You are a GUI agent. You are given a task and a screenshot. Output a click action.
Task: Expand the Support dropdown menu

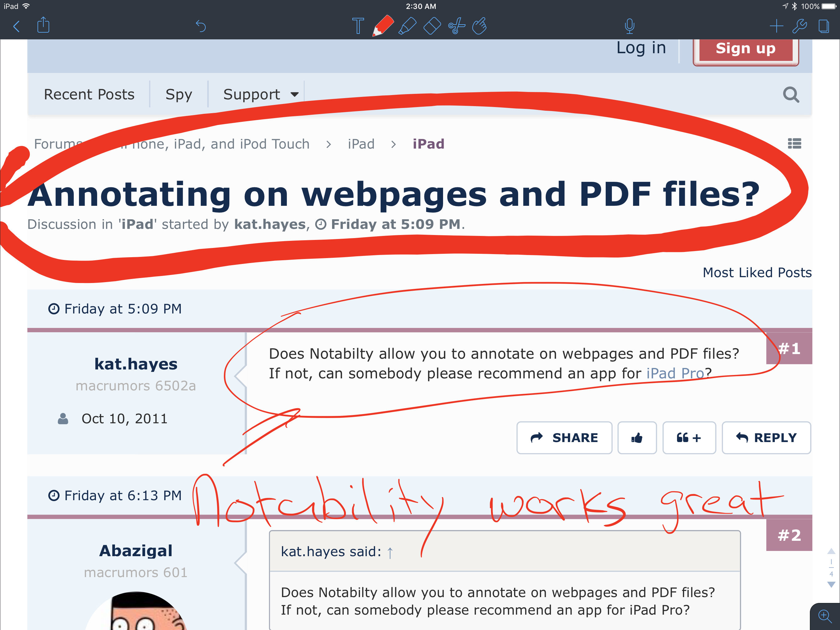[x=261, y=94]
